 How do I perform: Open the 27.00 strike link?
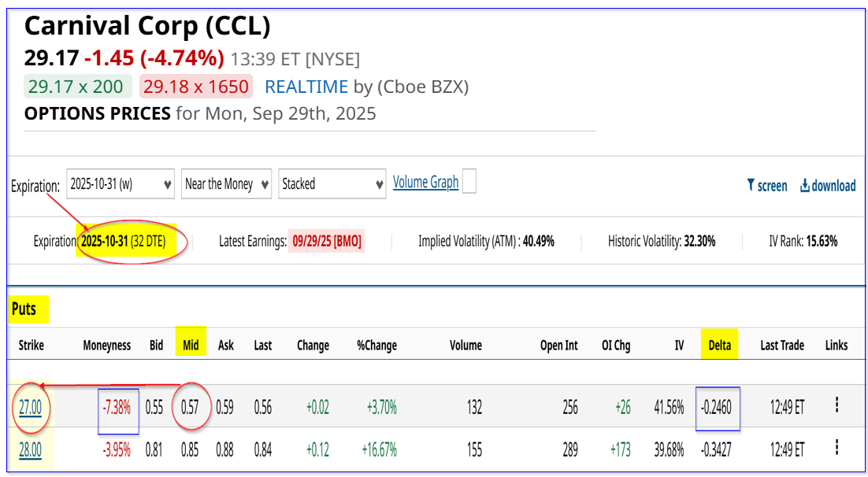point(31,408)
